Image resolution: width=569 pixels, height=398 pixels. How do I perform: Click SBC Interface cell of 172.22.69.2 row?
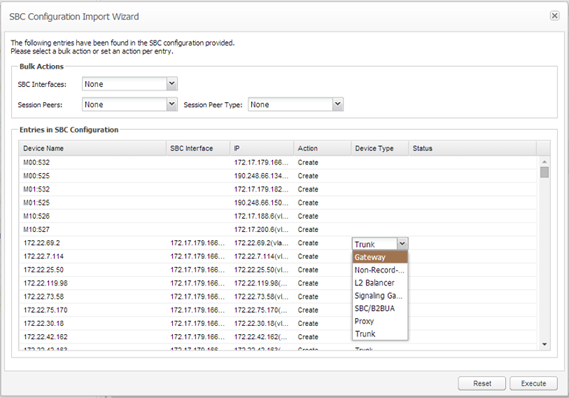pyautogui.click(x=197, y=243)
